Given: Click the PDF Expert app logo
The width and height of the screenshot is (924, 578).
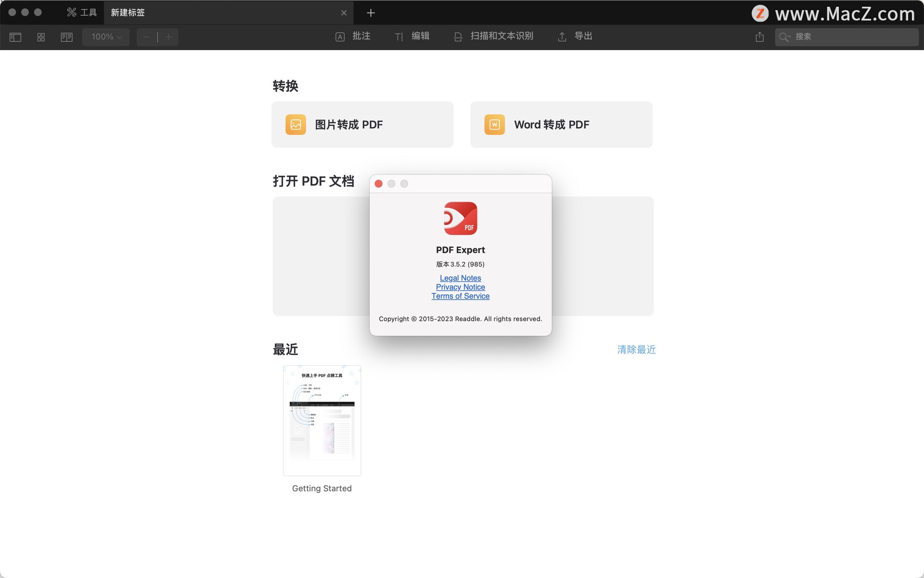Looking at the screenshot, I should point(461,218).
